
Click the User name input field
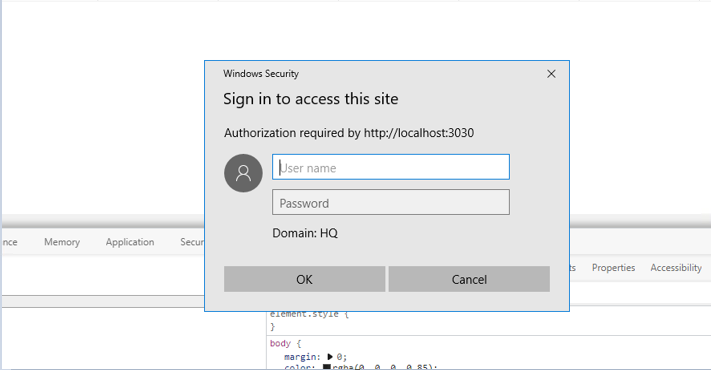(390, 167)
